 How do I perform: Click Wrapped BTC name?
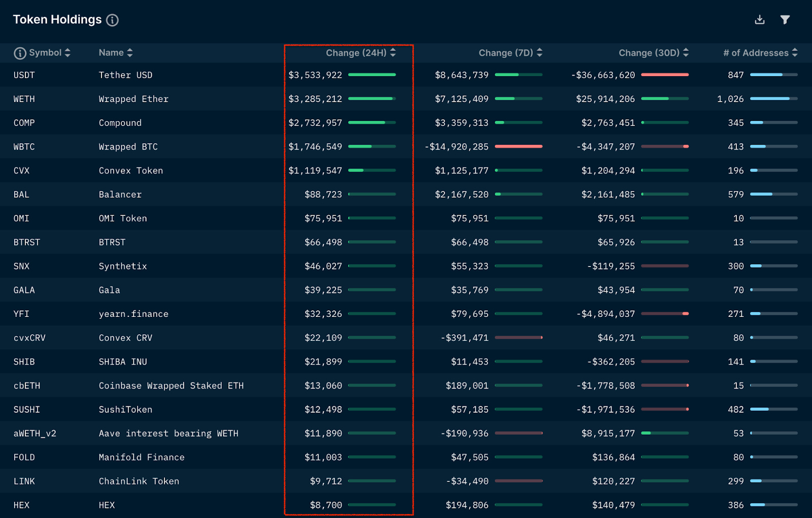tap(128, 147)
